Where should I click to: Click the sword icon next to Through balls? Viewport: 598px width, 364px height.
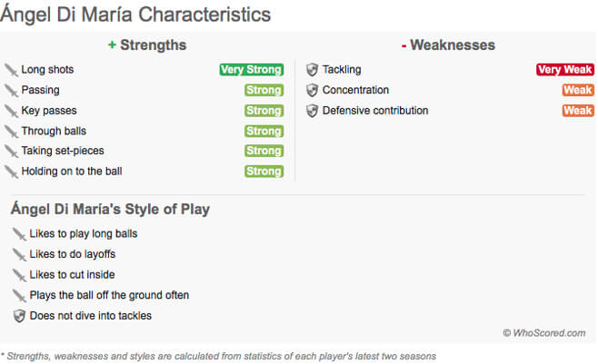12,132
